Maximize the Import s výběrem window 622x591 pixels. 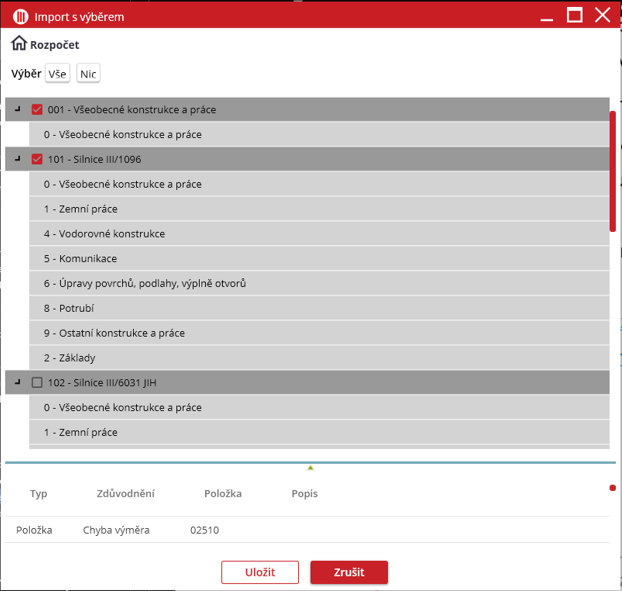(x=574, y=15)
